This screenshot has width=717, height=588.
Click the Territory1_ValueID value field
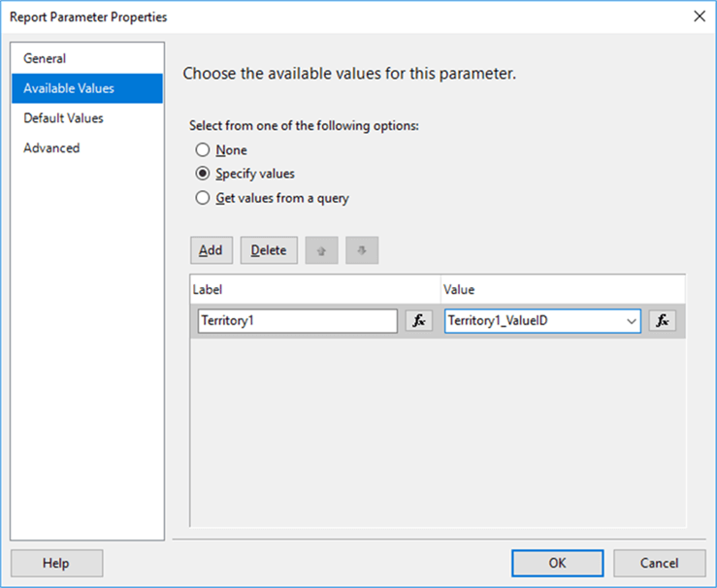tap(532, 321)
